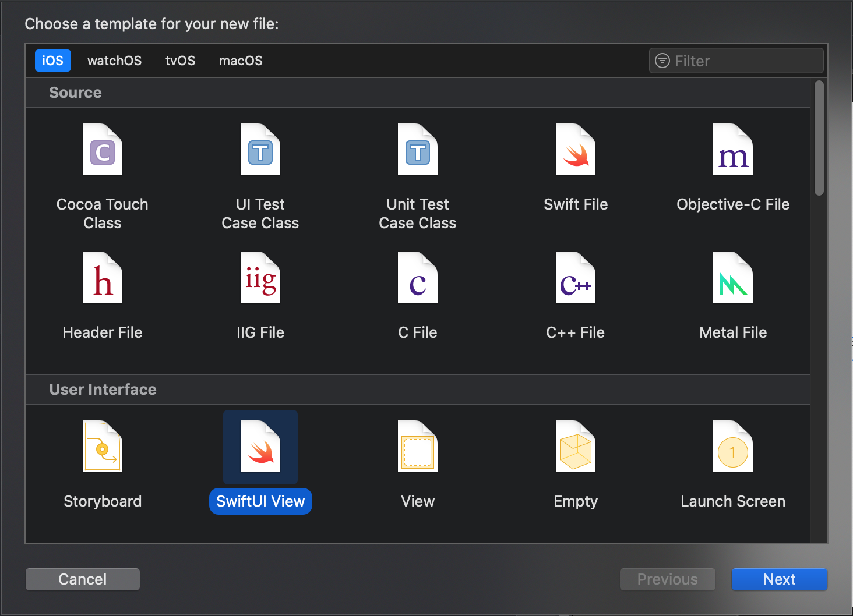
Task: Select the C File template icon
Action: pyautogui.click(x=418, y=278)
